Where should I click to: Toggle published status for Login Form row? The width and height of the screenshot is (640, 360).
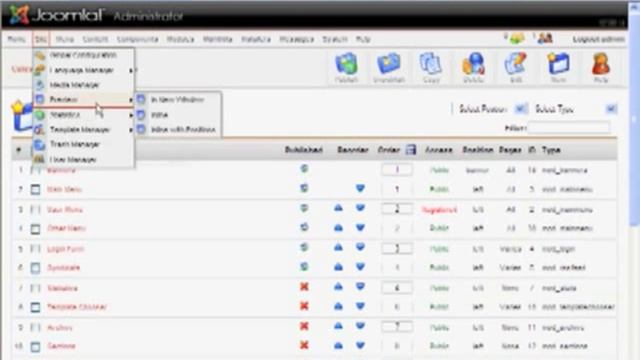pyautogui.click(x=304, y=247)
